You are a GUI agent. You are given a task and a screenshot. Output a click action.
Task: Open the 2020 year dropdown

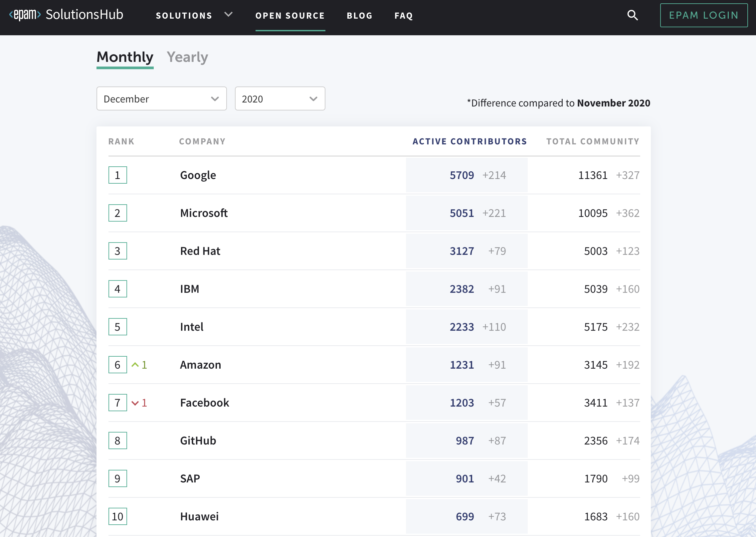click(280, 98)
